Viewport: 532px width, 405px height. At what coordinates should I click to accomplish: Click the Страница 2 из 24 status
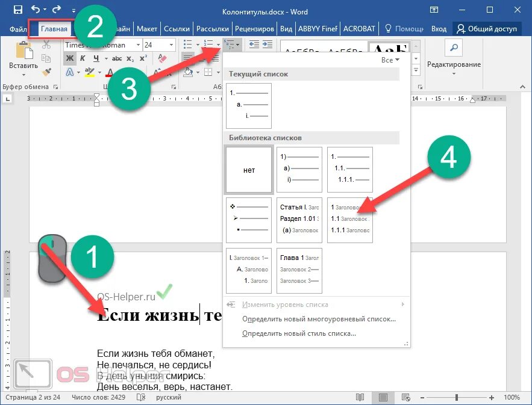point(33,397)
